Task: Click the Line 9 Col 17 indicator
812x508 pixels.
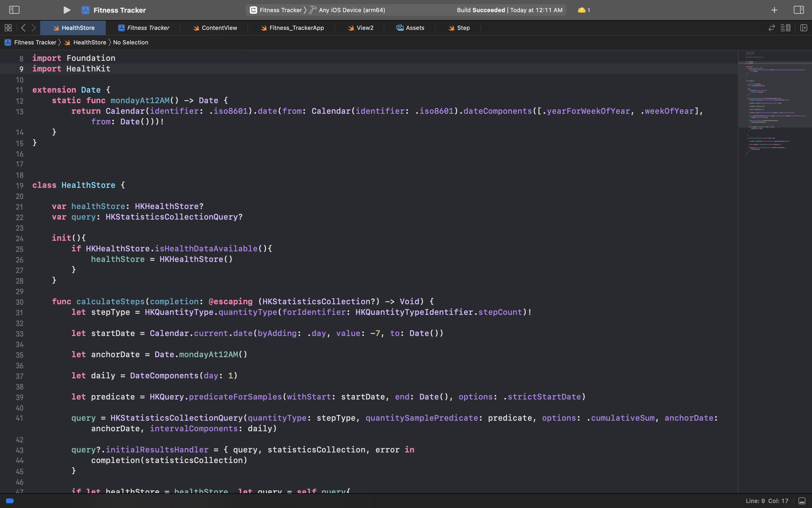Action: 767,501
